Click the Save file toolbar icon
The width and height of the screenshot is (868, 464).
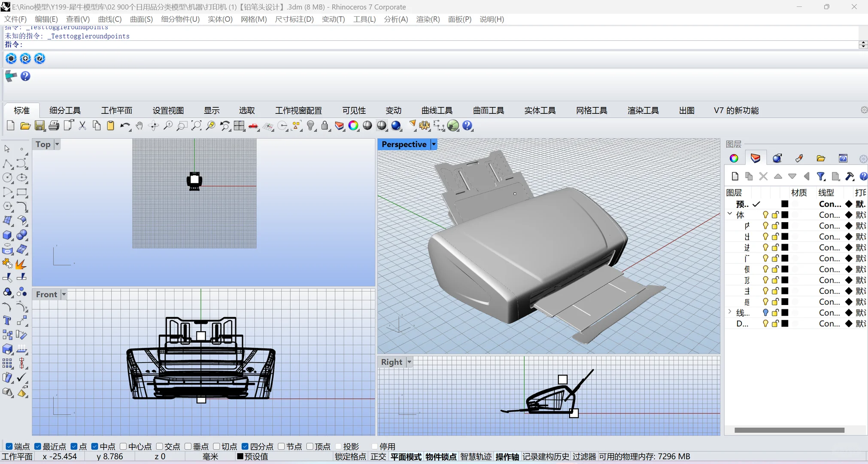pyautogui.click(x=39, y=125)
